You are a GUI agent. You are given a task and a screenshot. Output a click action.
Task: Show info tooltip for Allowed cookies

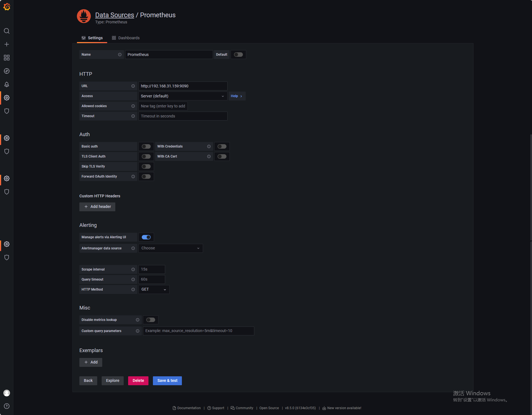tap(133, 106)
